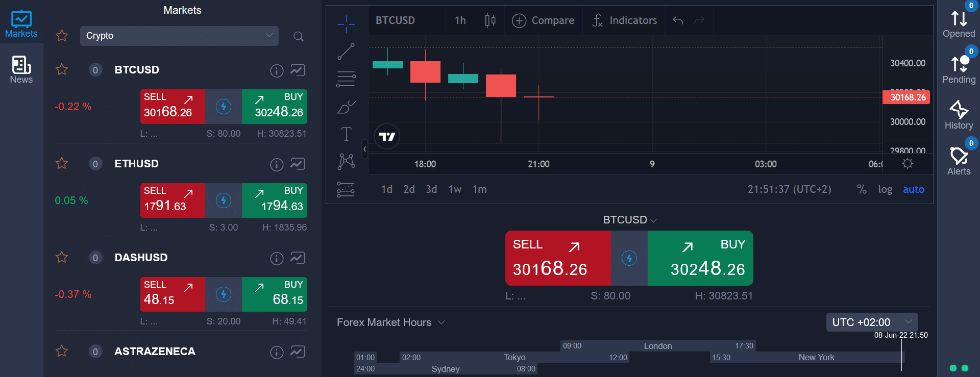Toggle BTCUSD favorite star
Viewport: 980px width, 377px height.
pos(62,69)
